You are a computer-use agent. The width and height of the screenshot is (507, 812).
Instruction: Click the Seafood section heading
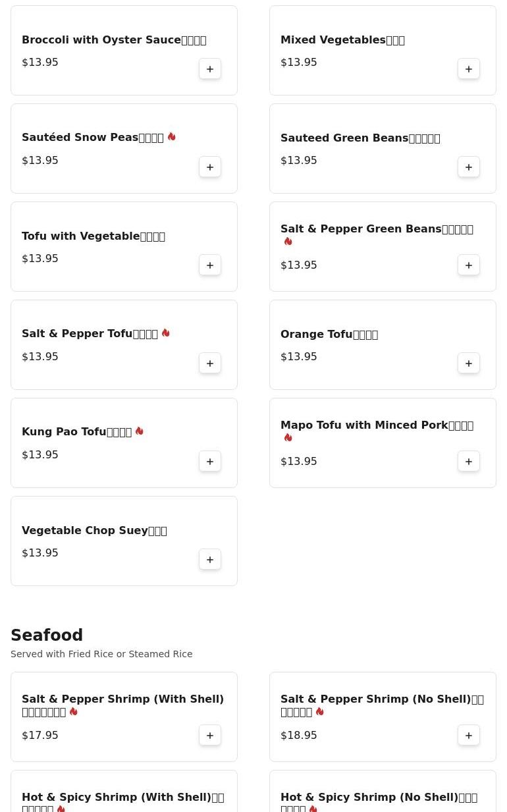click(47, 636)
